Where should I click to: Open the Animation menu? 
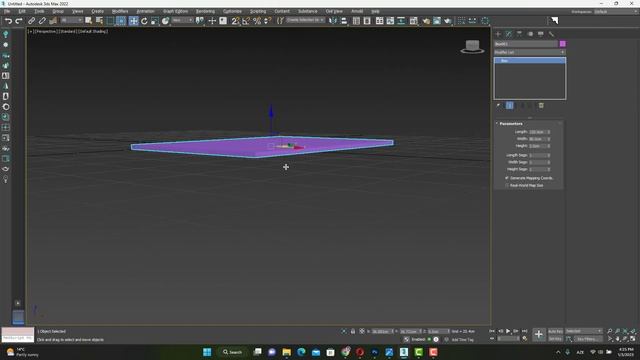[x=145, y=11]
